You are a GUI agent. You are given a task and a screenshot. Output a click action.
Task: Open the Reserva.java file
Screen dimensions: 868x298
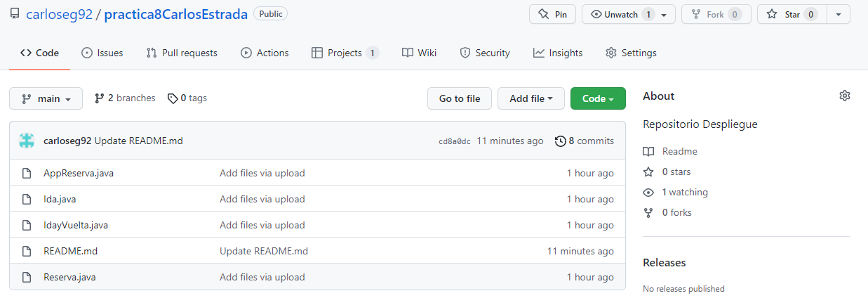(x=69, y=277)
